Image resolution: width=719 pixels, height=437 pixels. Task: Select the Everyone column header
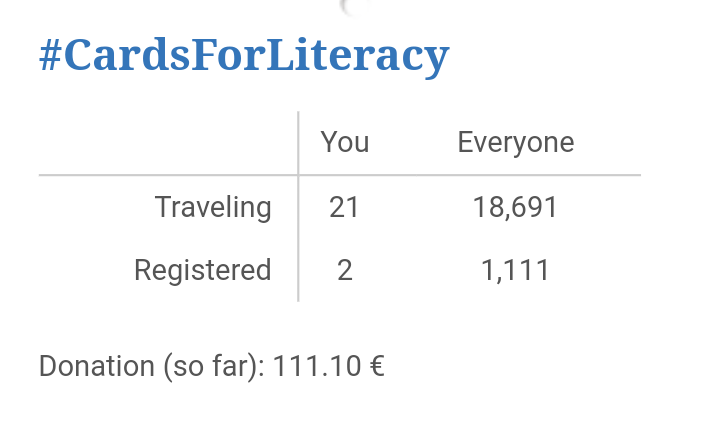515,143
